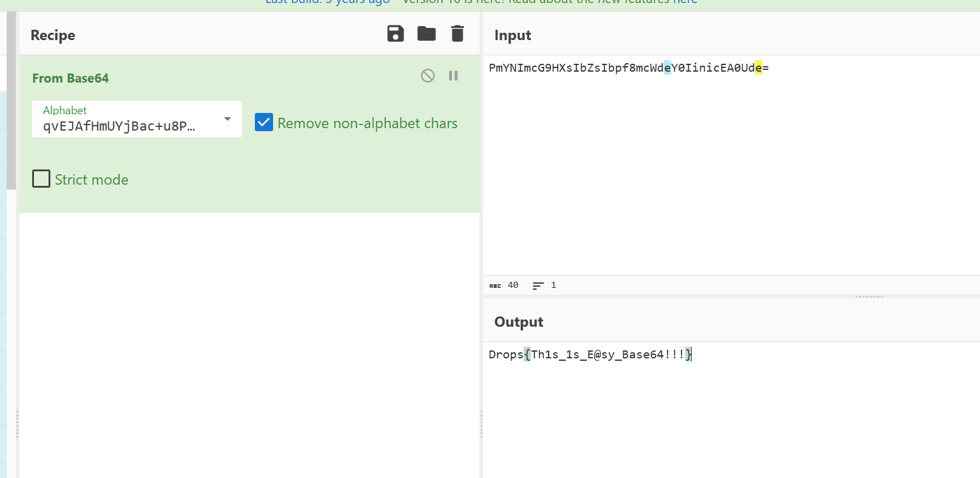Disable the From Base64 operation

428,75
